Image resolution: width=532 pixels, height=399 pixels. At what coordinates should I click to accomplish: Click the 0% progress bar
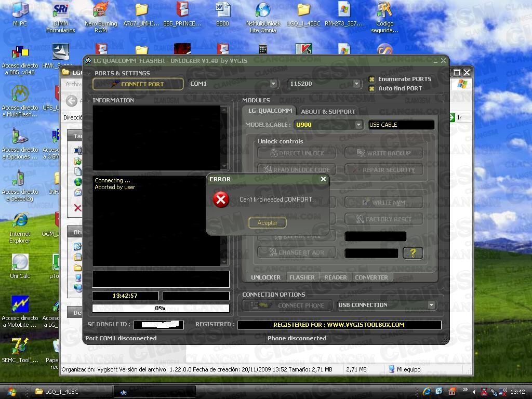(161, 308)
